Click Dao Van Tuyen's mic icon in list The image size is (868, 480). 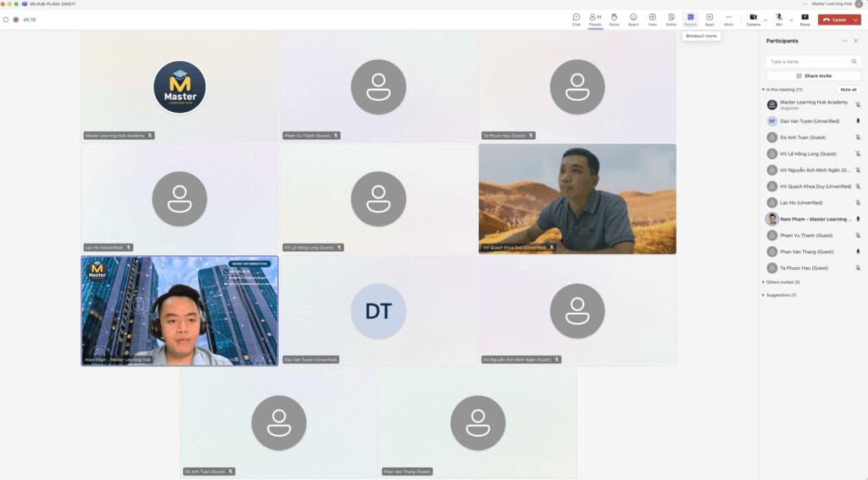858,121
